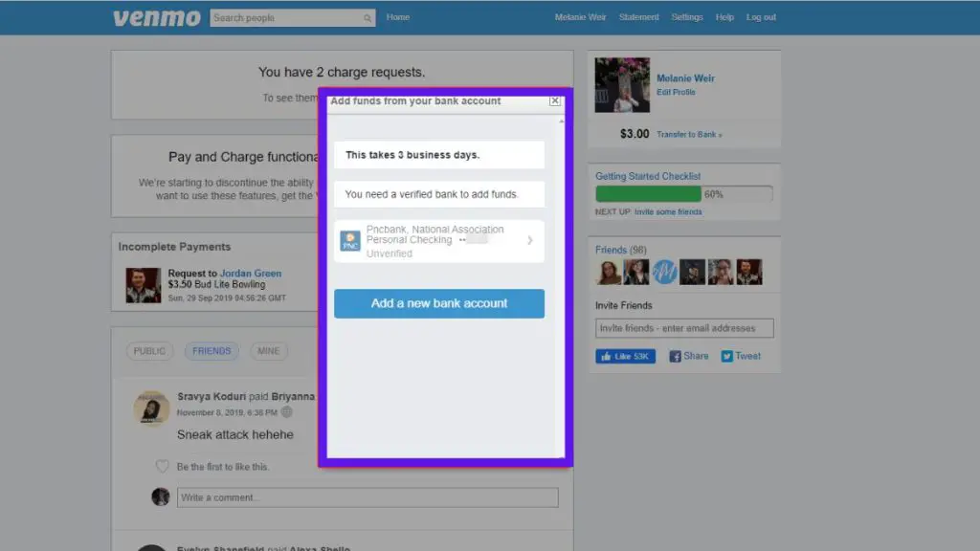Open Melanie Weir's profile photo
Screen dimensions: 980x551
point(622,85)
